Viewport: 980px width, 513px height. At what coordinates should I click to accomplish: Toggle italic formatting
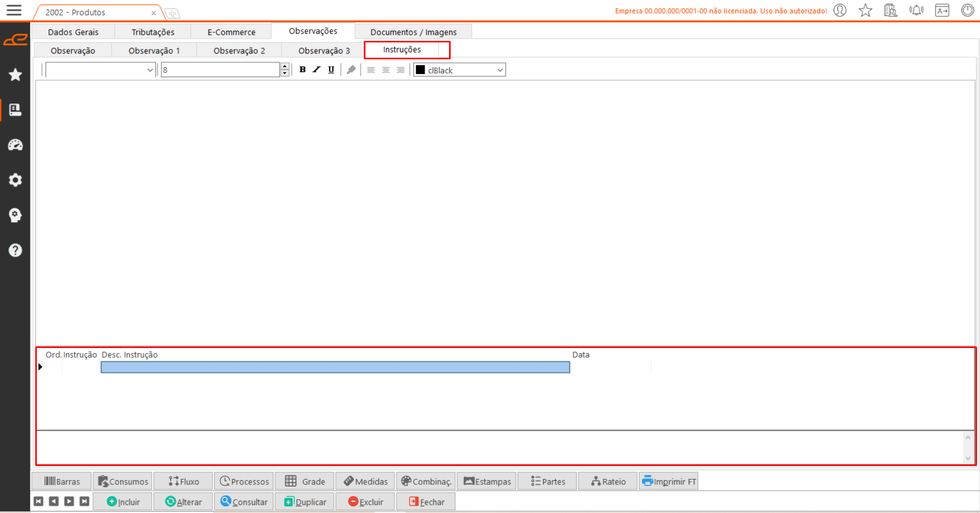(x=317, y=70)
